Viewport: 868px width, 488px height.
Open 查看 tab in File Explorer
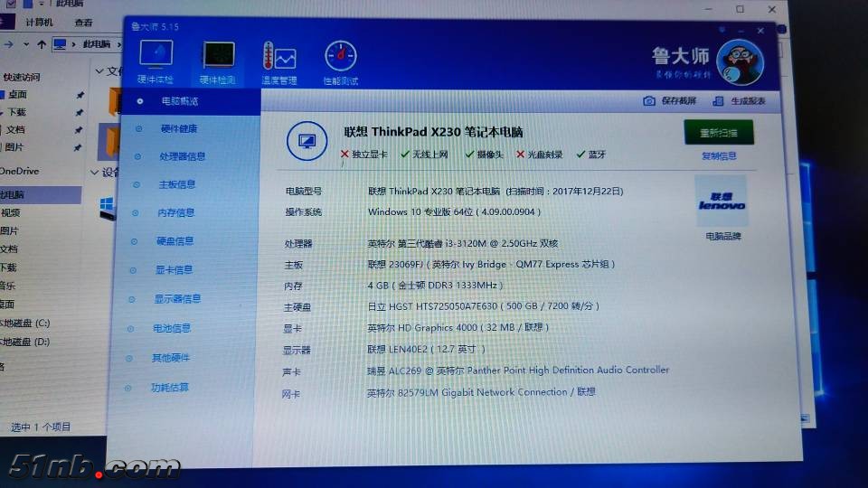coord(83,22)
